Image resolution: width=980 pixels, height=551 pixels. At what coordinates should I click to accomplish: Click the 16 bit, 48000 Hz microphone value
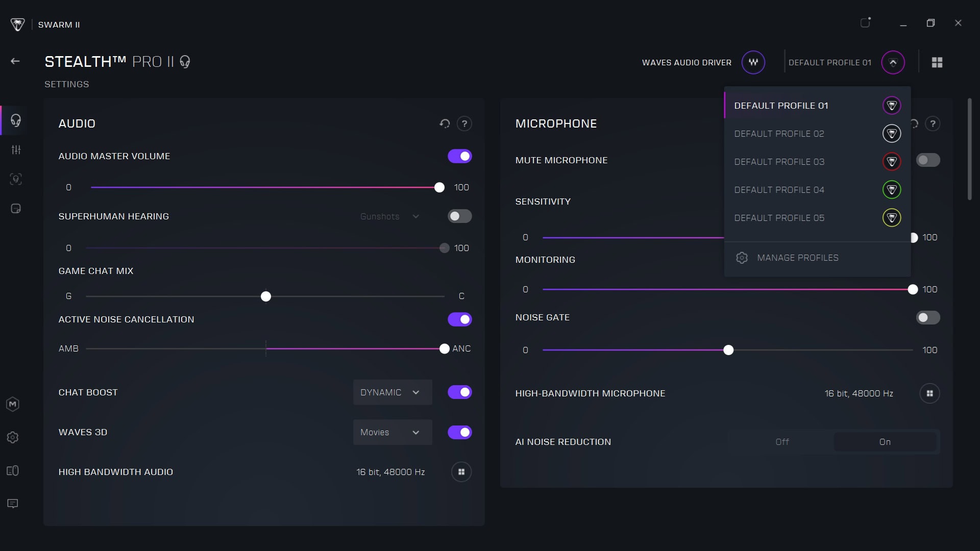(859, 393)
